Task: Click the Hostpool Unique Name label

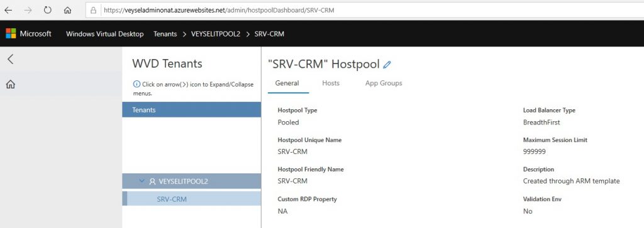Action: click(309, 140)
